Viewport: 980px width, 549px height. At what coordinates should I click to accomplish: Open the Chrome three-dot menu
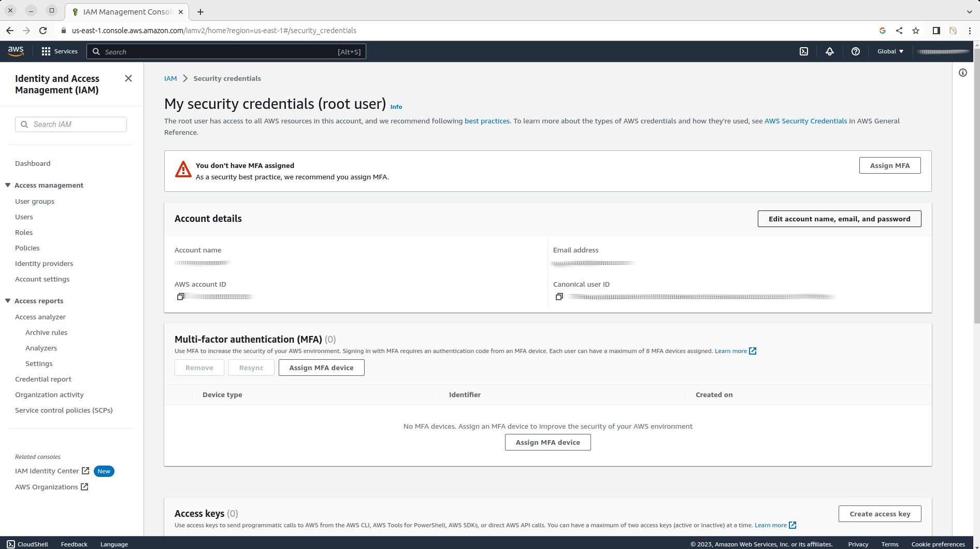(970, 31)
